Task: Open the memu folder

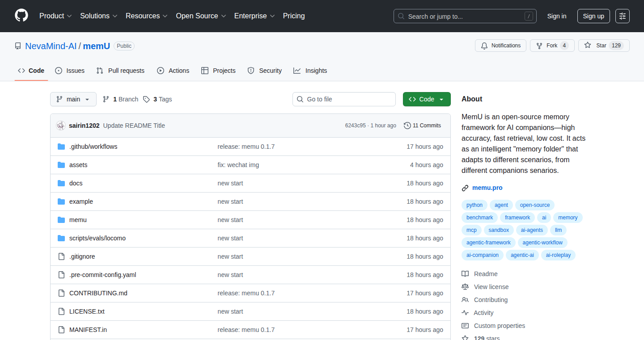Action: tap(78, 220)
